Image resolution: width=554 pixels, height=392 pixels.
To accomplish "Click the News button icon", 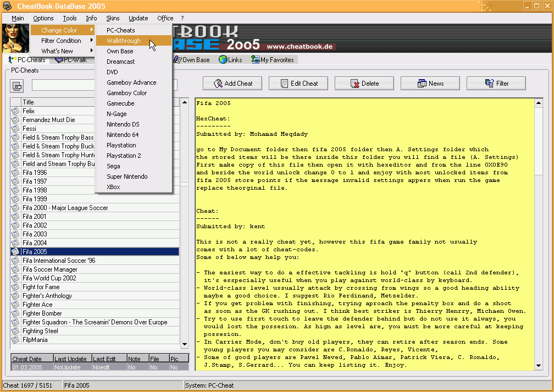I will click(x=422, y=84).
